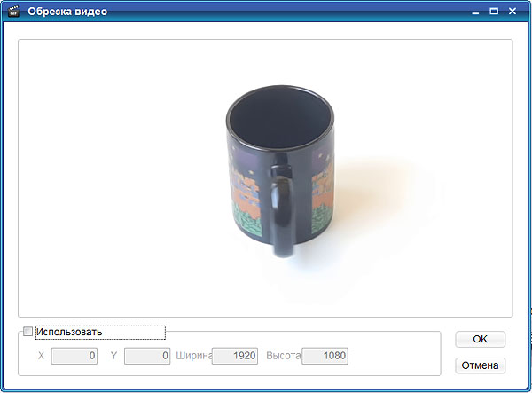Click the Ширина field showing 1920
Viewport: 532px width, 393px height.
coord(235,356)
